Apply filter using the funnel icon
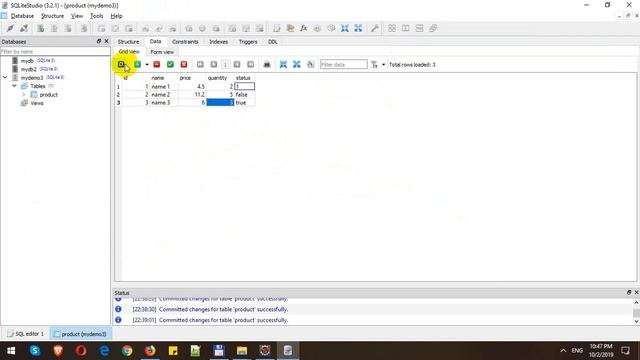This screenshot has height=360, width=640. click(374, 64)
